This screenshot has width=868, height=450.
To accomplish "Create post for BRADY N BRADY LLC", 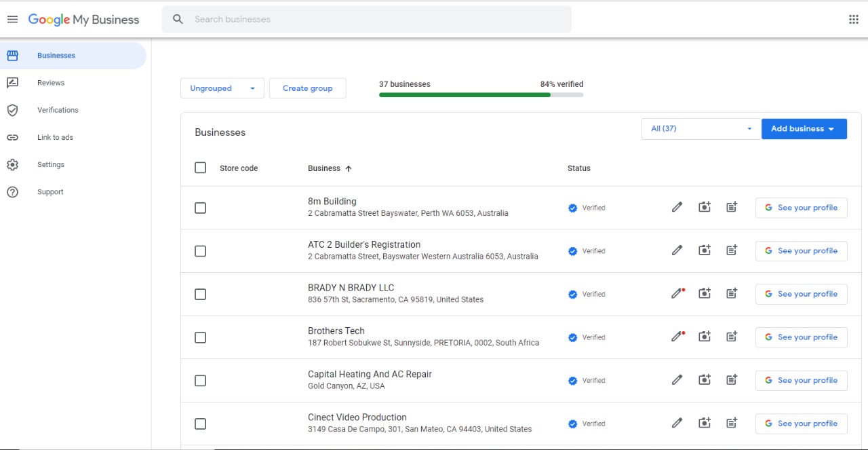I will point(732,294).
